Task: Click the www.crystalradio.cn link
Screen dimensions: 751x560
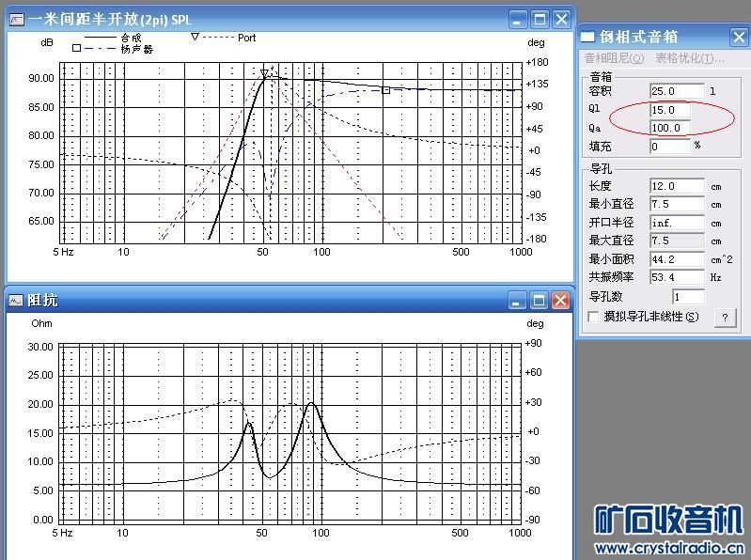Action: (x=669, y=548)
